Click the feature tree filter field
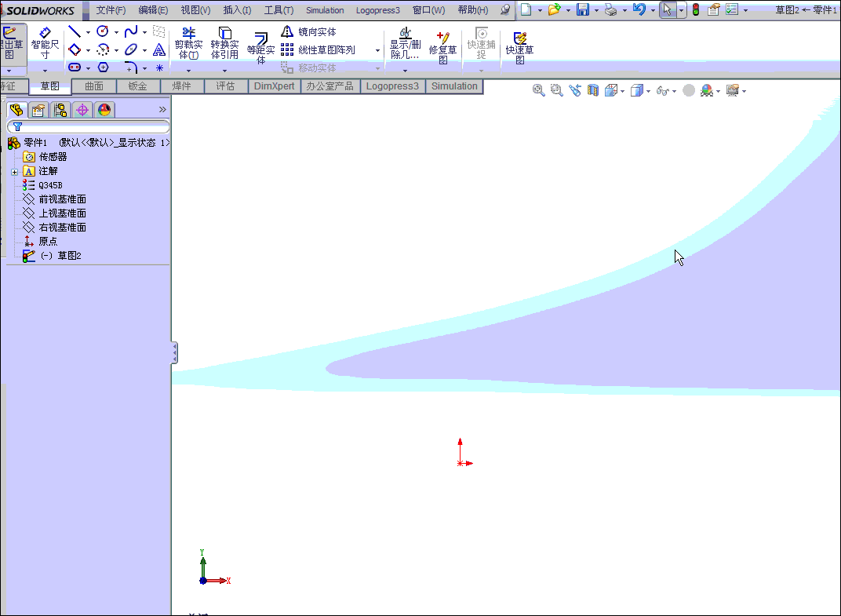The width and height of the screenshot is (841, 616). [89, 126]
